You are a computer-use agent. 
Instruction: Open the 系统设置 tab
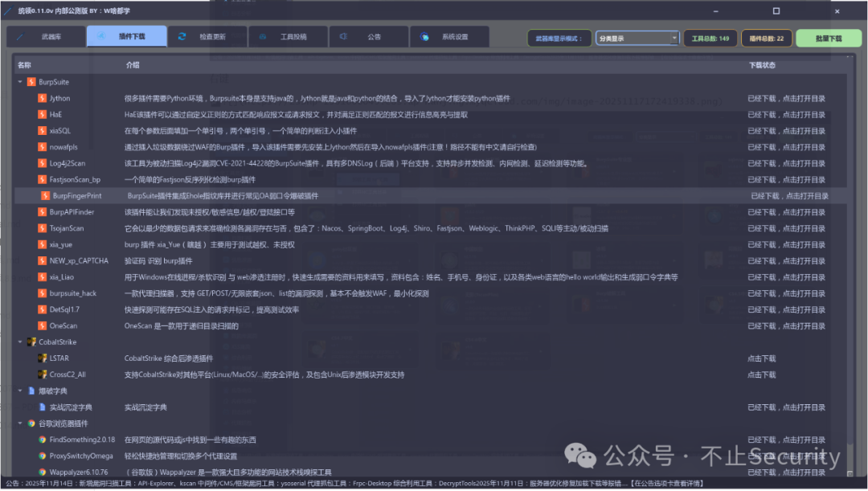[x=450, y=36]
